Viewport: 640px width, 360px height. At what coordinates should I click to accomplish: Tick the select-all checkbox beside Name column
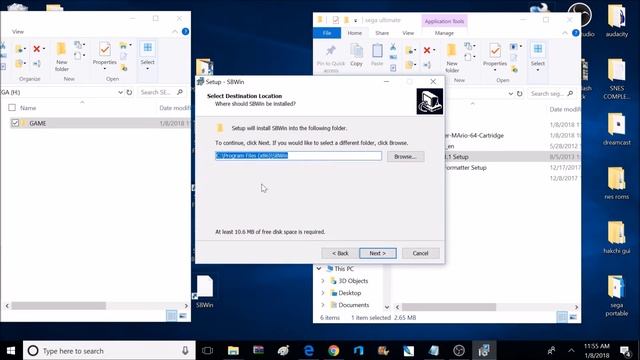pyautogui.click(x=12, y=108)
